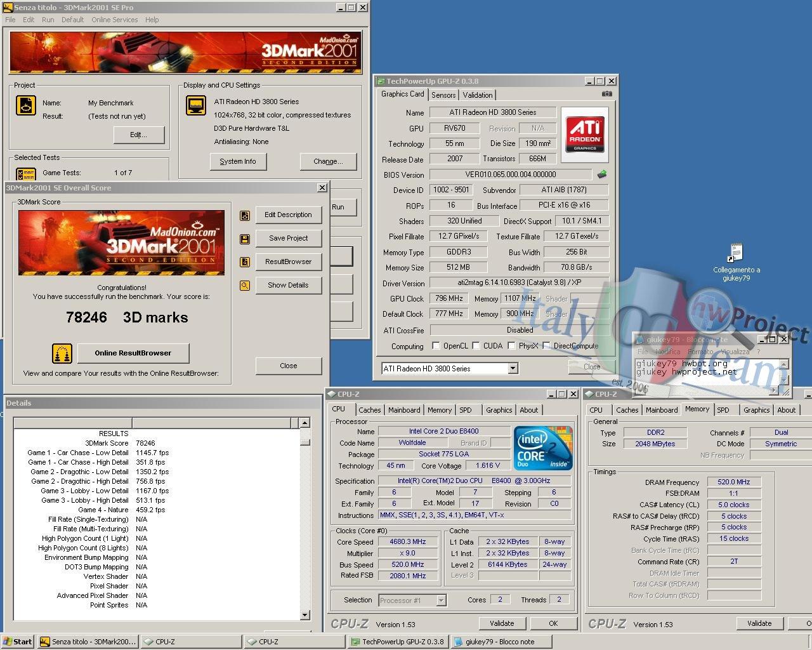Click the Intel Core 2 Duo logo
Screen dimensions: 812x650
click(543, 447)
